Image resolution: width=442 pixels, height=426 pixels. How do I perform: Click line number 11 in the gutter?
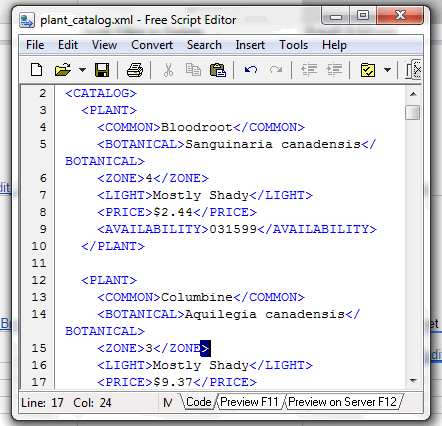point(39,263)
